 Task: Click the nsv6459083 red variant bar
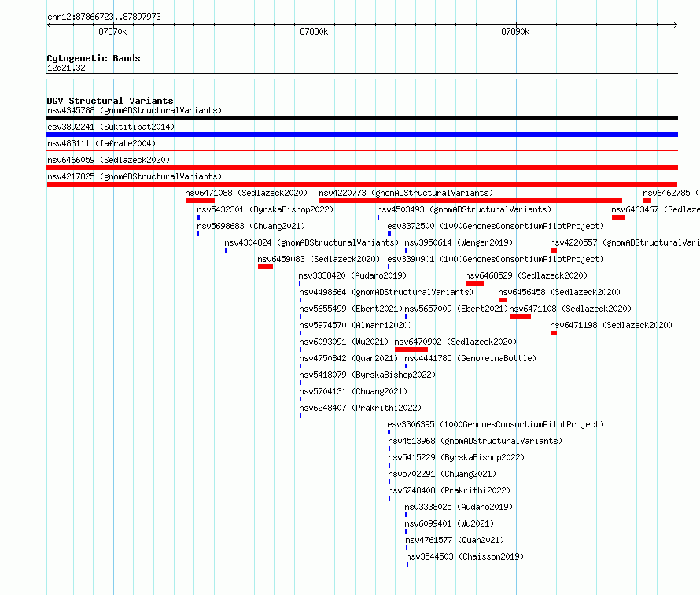pyautogui.click(x=265, y=267)
